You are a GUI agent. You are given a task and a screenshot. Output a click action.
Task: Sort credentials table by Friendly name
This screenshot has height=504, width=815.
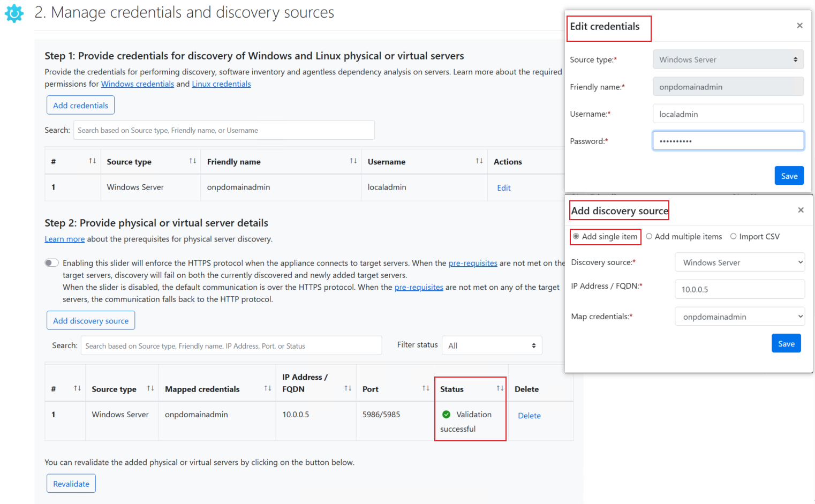click(x=353, y=161)
